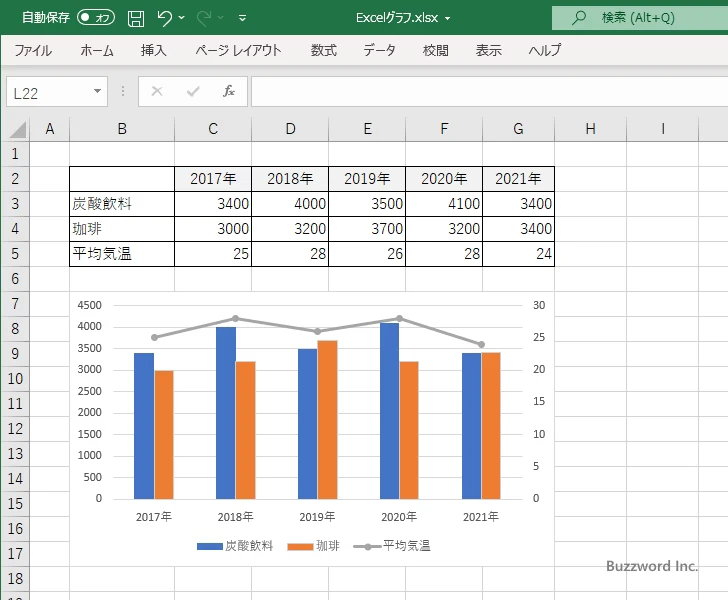Click the 検索 (Alt+Q) search box
Viewport: 728px width, 600px height.
pos(640,18)
